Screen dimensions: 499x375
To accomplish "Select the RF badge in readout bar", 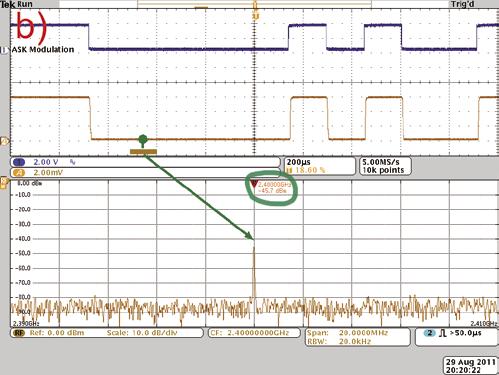I will pyautogui.click(x=19, y=333).
